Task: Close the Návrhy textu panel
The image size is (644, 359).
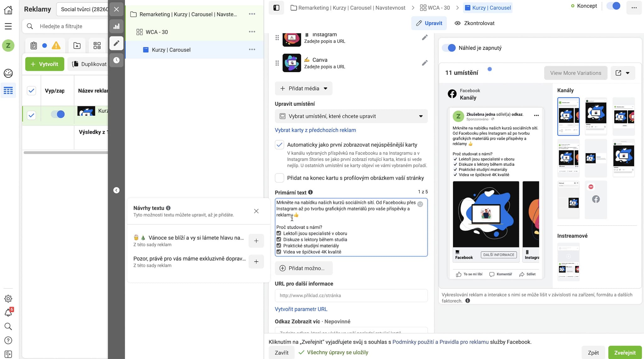Action: coord(256,211)
